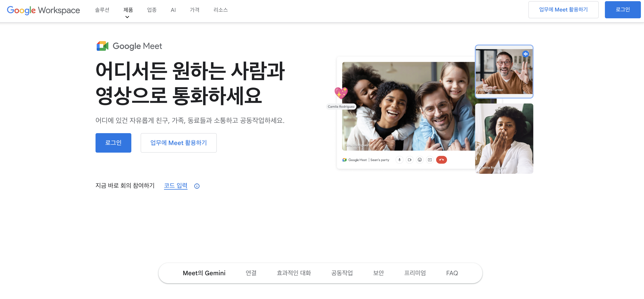Viewport: 644px width, 299px height.
Task: Click the header 로그인 button
Action: tap(622, 10)
